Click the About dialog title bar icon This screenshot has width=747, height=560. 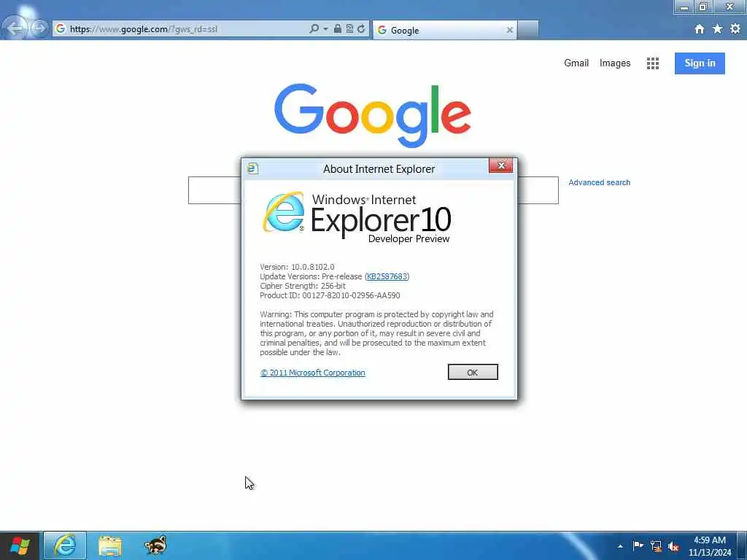(x=253, y=168)
